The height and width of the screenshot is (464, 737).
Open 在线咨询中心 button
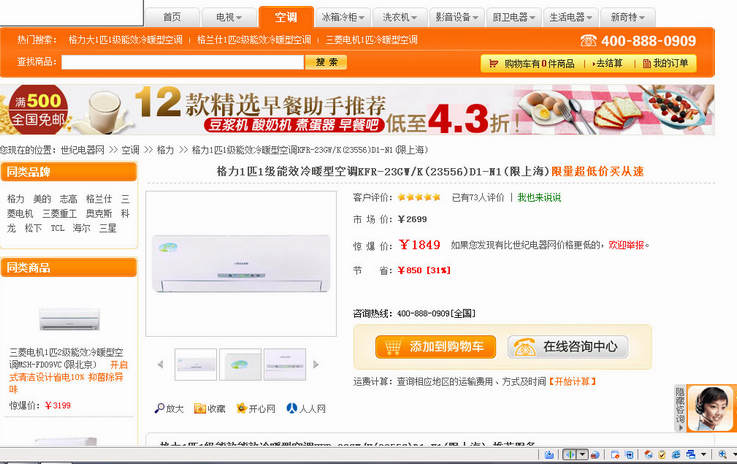(568, 347)
